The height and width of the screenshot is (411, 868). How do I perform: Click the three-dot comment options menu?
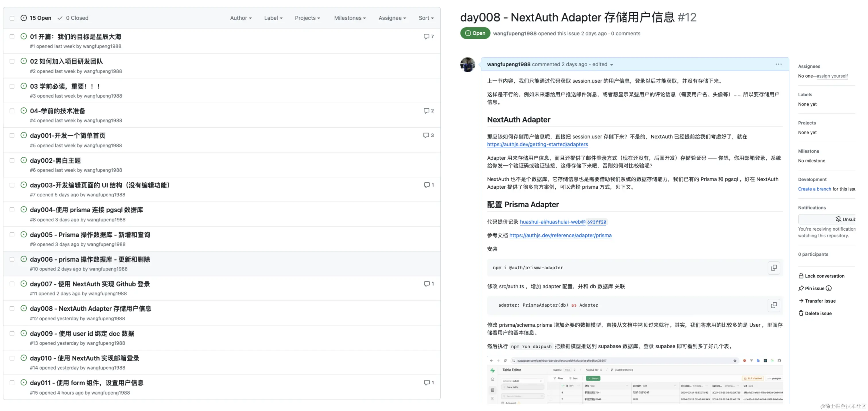778,64
